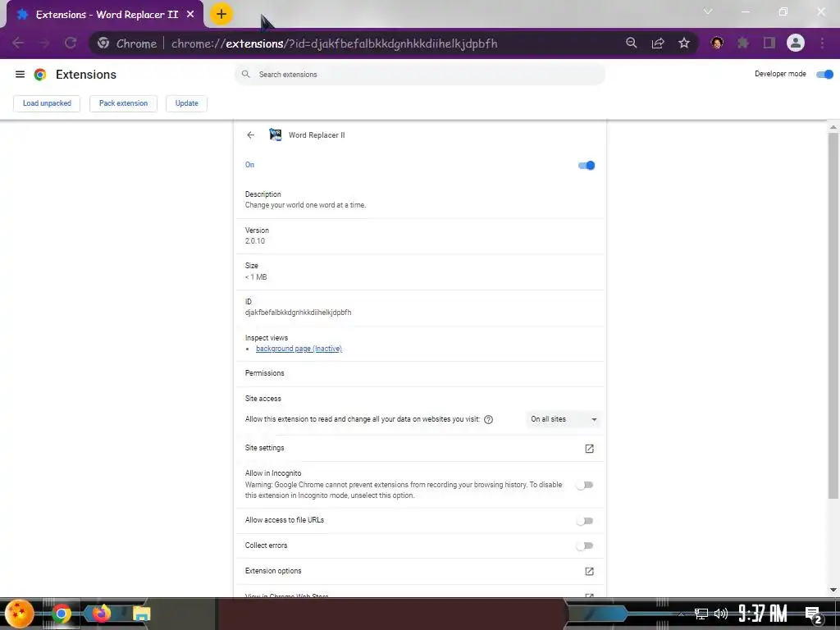Click the Word Replacer II extension icon

276,135
